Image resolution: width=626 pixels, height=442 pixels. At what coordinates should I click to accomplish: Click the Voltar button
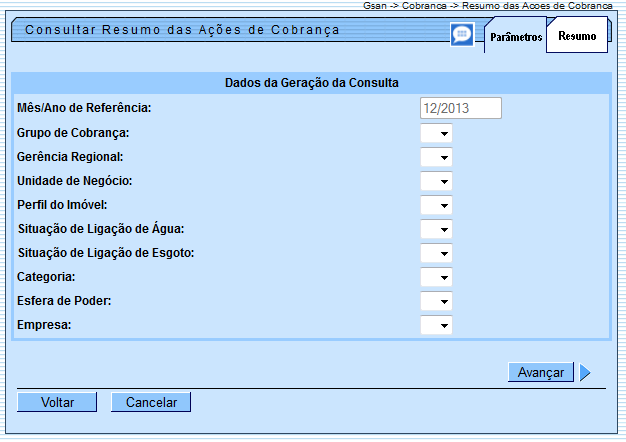click(x=57, y=402)
